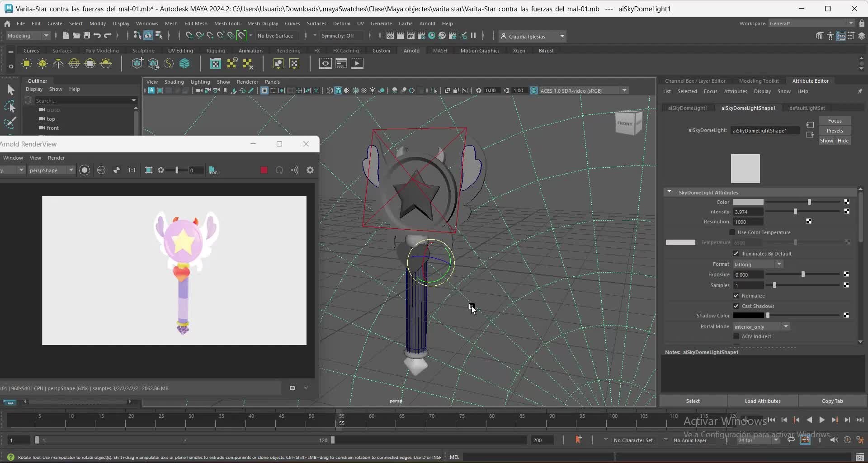
Task: Click the snapshot camera icon in RenderView
Action: [292, 388]
